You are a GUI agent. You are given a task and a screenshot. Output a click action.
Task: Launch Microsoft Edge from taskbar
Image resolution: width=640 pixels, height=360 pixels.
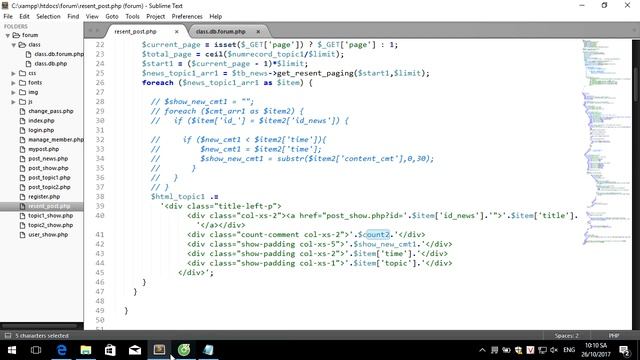point(62,350)
